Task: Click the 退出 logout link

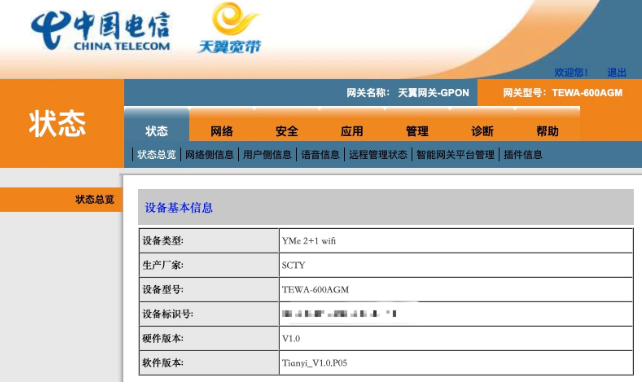Action: (x=617, y=72)
